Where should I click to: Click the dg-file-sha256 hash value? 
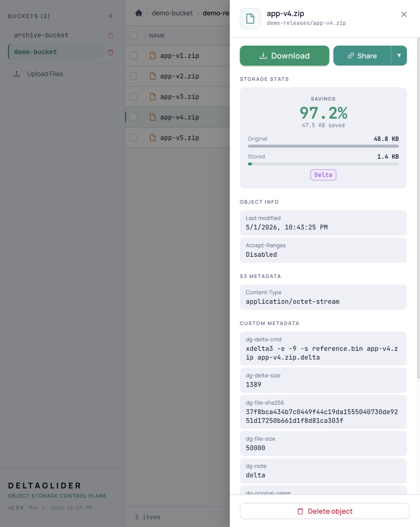(x=322, y=416)
